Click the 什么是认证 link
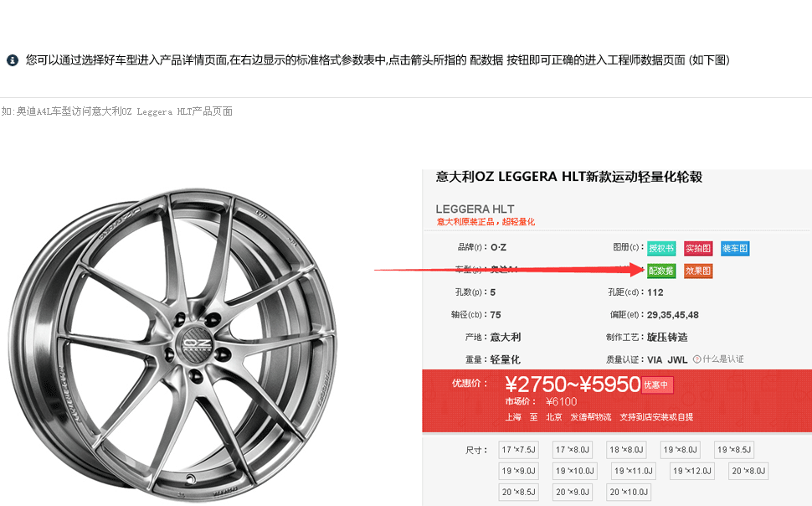This screenshot has width=812, height=506. pos(723,359)
